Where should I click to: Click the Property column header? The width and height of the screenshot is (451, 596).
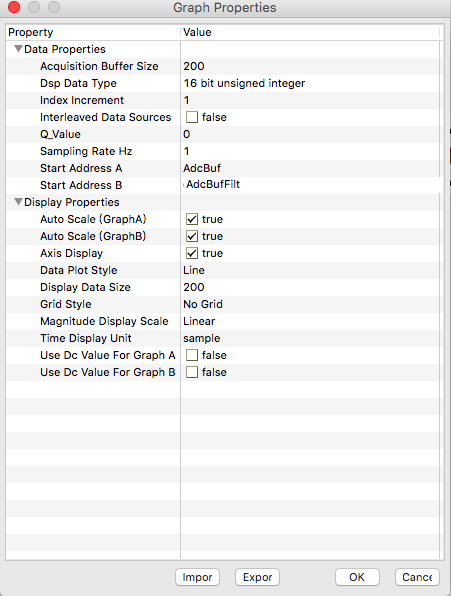[93, 32]
